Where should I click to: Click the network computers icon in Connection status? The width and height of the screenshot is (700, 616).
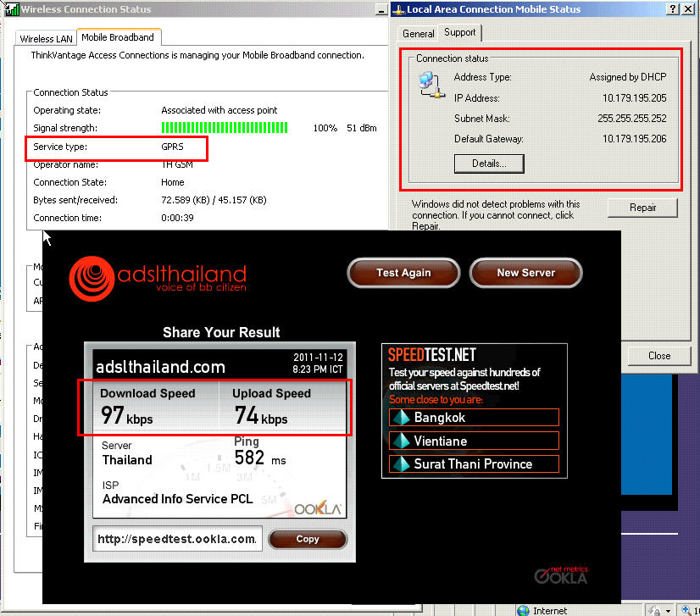click(431, 85)
